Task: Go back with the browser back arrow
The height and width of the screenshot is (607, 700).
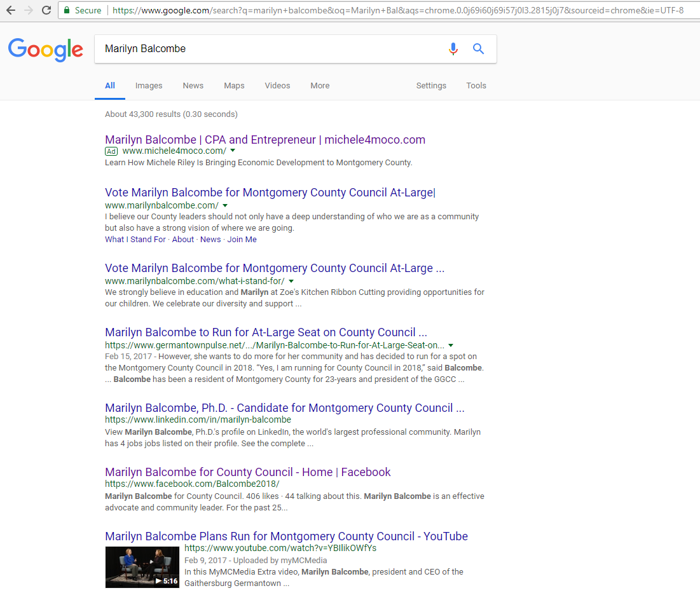Action: point(10,10)
